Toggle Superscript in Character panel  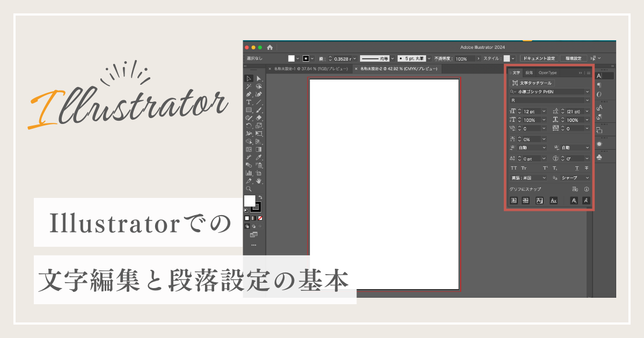click(x=545, y=168)
